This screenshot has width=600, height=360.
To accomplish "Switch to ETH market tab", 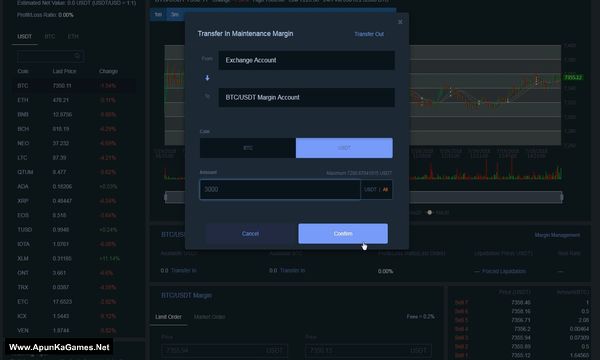I will click(x=73, y=36).
